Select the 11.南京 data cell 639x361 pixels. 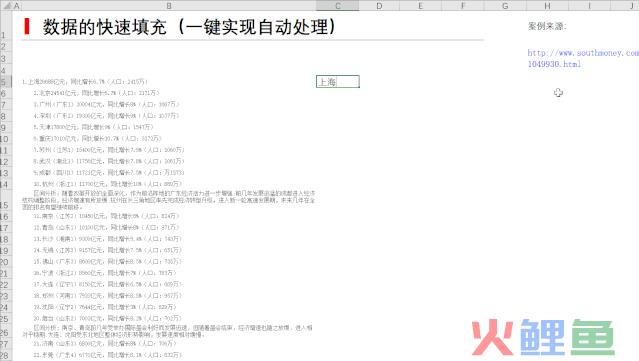click(x=106, y=216)
